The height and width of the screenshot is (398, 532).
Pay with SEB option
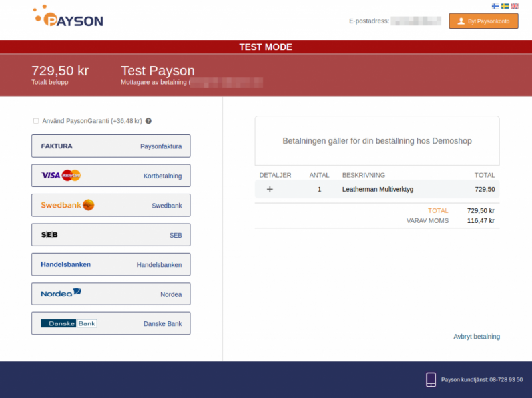(x=111, y=234)
